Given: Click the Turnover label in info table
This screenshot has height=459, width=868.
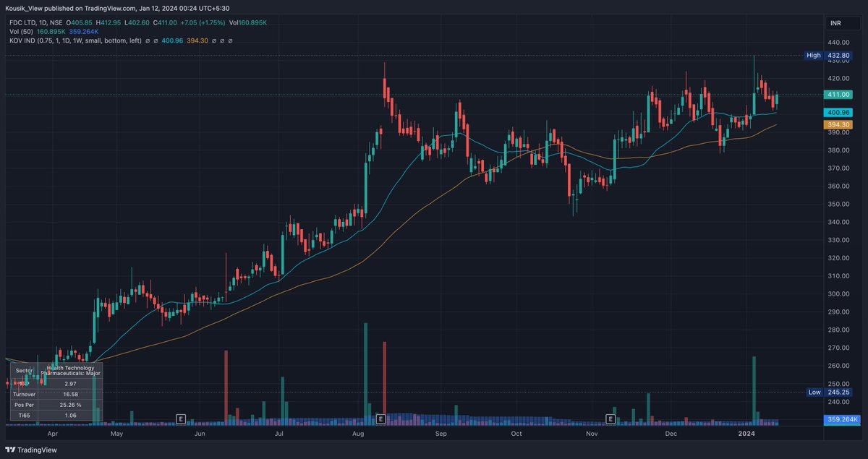Looking at the screenshot, I should (x=24, y=395).
